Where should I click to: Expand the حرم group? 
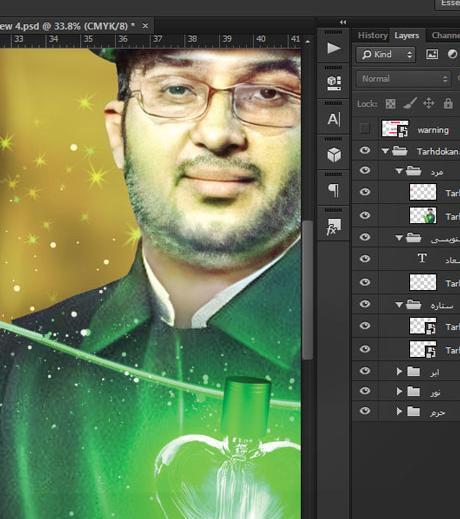pos(399,411)
